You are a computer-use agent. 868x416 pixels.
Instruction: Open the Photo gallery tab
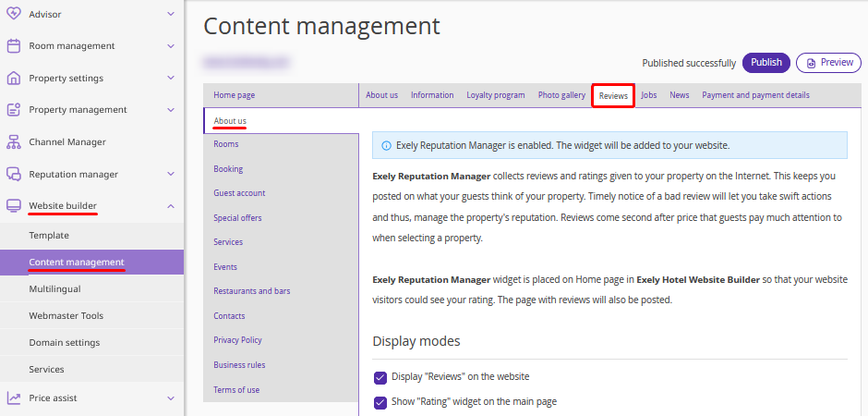pyautogui.click(x=561, y=95)
